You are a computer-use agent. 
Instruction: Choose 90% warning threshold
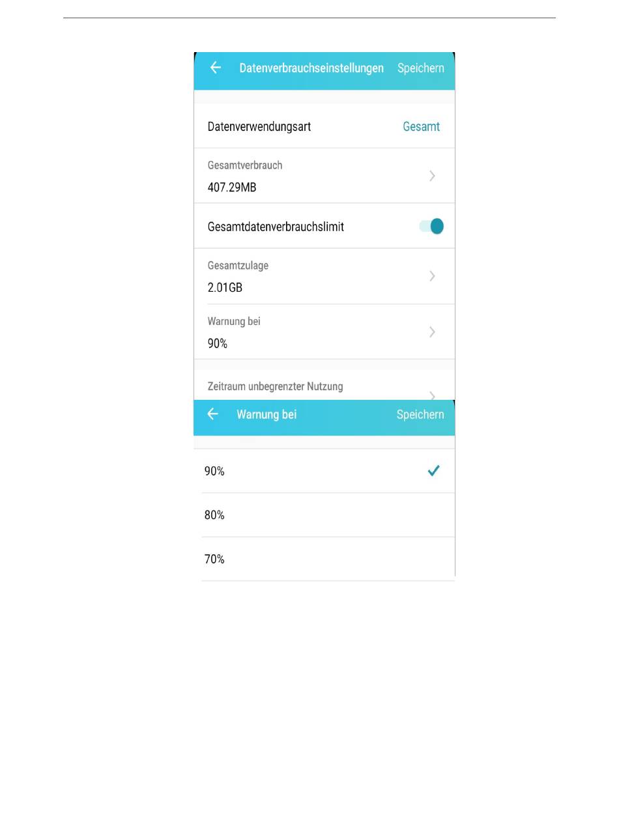(328, 471)
